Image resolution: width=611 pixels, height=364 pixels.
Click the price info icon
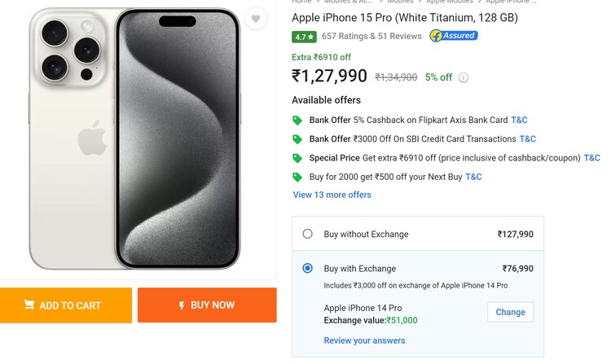(464, 77)
